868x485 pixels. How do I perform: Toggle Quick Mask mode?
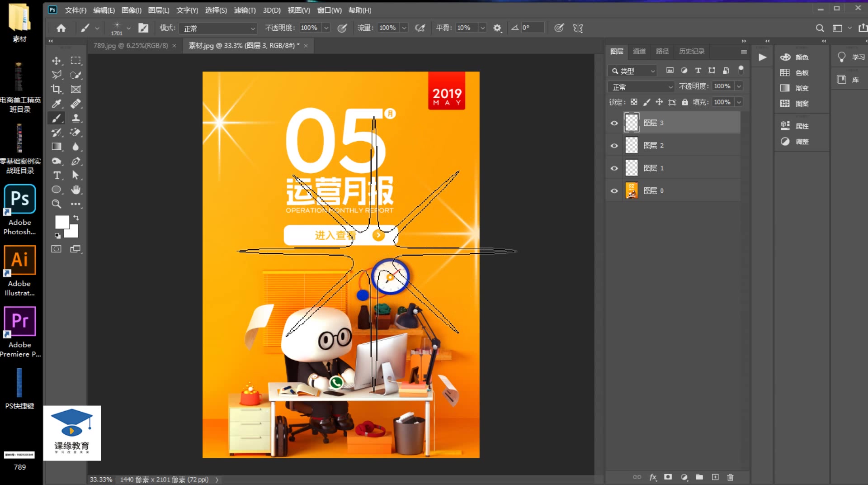(x=56, y=249)
